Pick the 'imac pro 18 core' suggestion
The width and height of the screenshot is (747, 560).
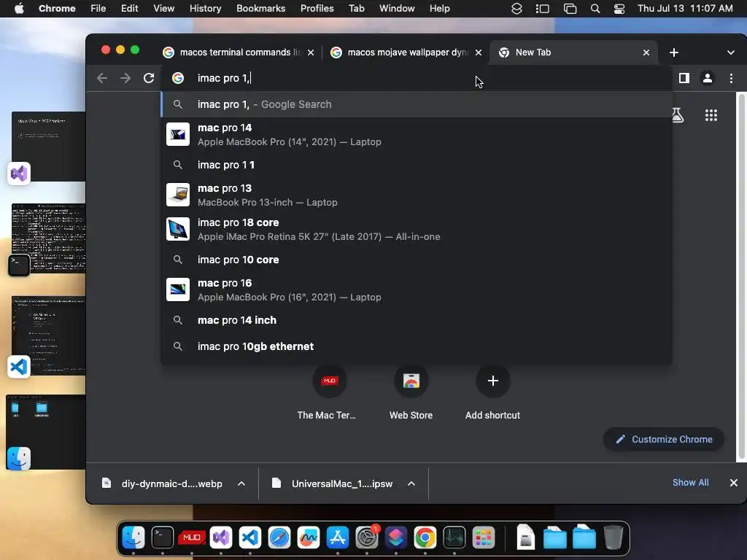(x=417, y=230)
